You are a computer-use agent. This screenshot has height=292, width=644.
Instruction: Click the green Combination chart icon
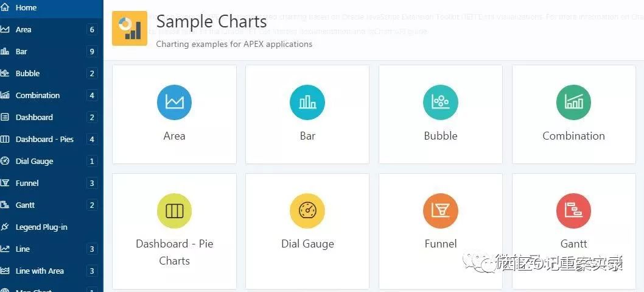[573, 102]
